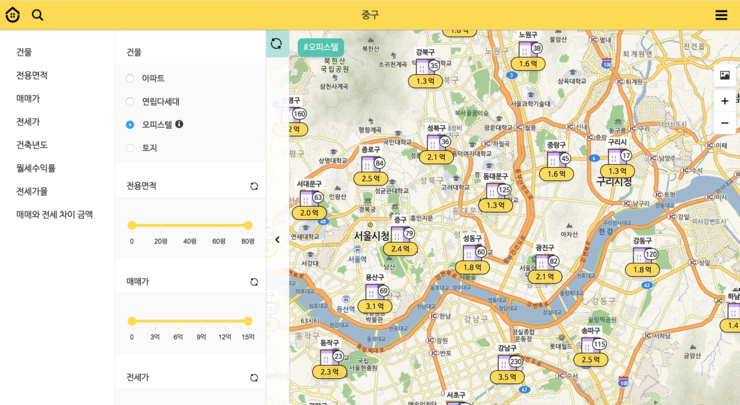Collapse the filter panel with left chevron
The width and height of the screenshot is (740, 405).
click(x=278, y=240)
